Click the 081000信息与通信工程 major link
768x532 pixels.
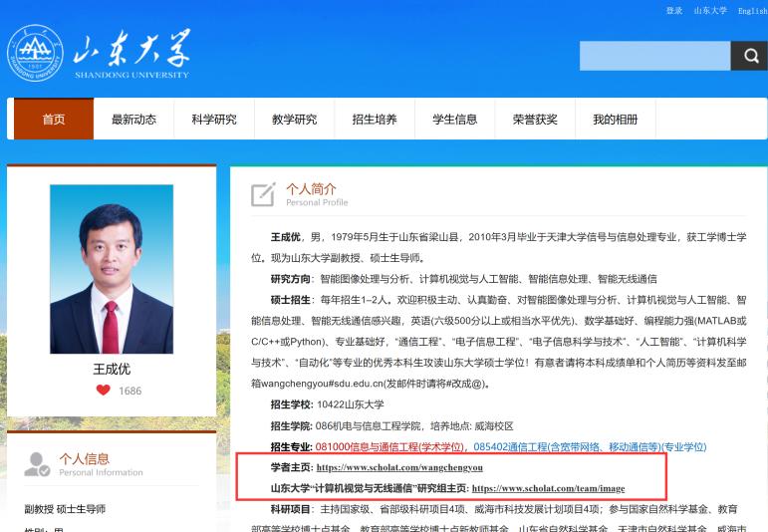[390, 447]
